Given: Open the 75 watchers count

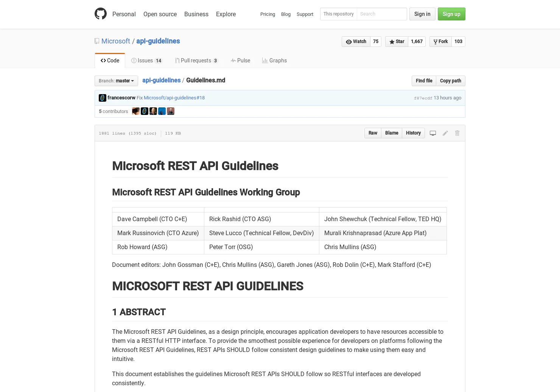Looking at the screenshot, I should coord(376,42).
